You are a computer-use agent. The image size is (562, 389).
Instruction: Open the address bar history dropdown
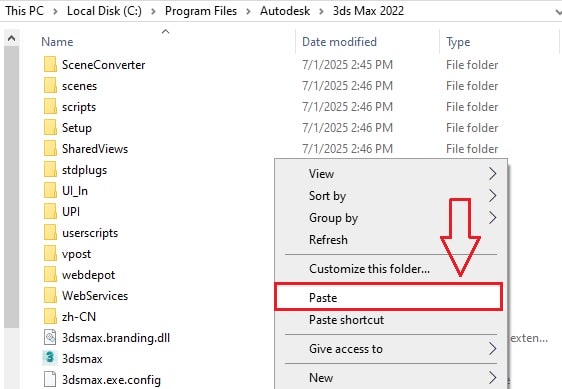click(x=558, y=11)
